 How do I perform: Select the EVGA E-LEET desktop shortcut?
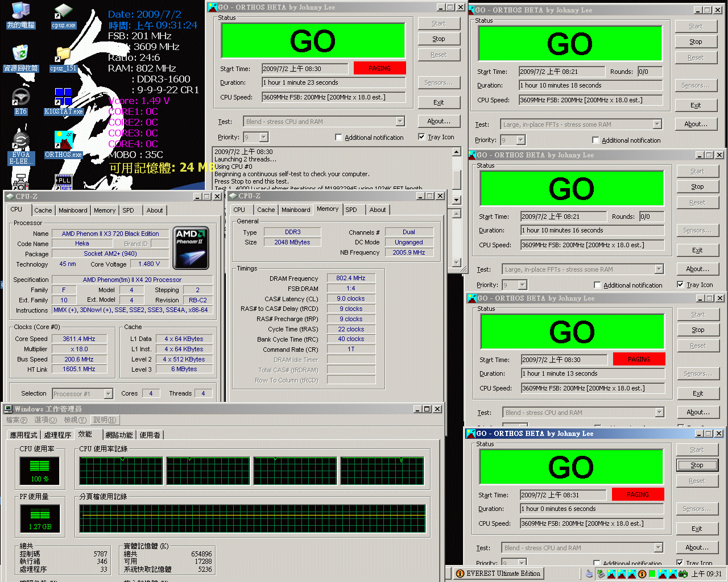click(21, 148)
